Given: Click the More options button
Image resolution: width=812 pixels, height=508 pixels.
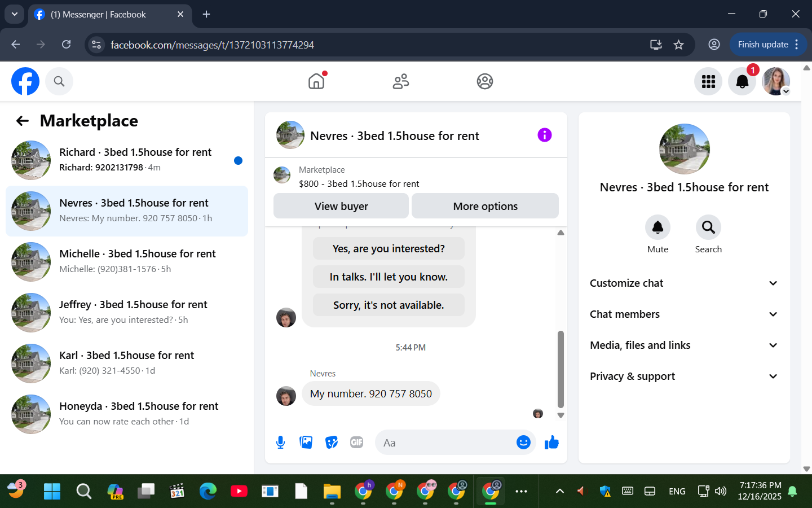Looking at the screenshot, I should click(486, 206).
